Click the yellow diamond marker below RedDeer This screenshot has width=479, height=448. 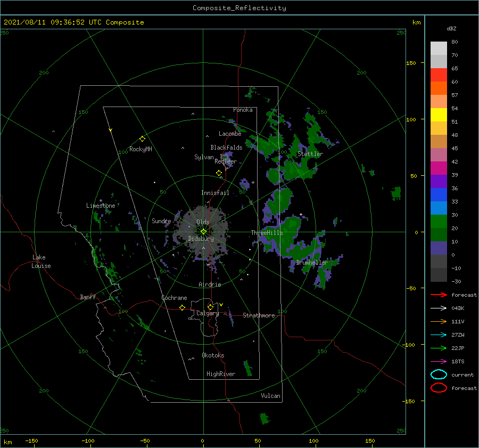[x=219, y=173]
